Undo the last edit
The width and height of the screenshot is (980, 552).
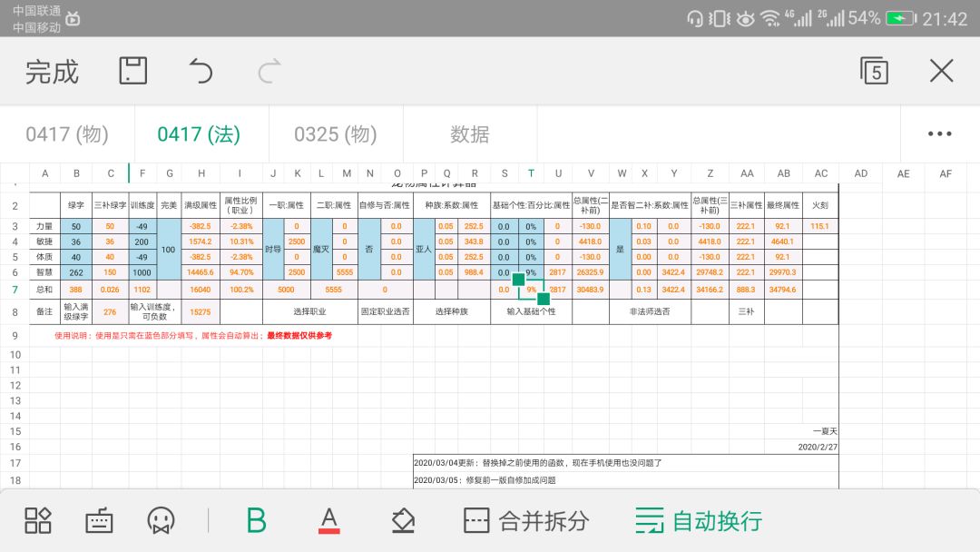coord(201,71)
